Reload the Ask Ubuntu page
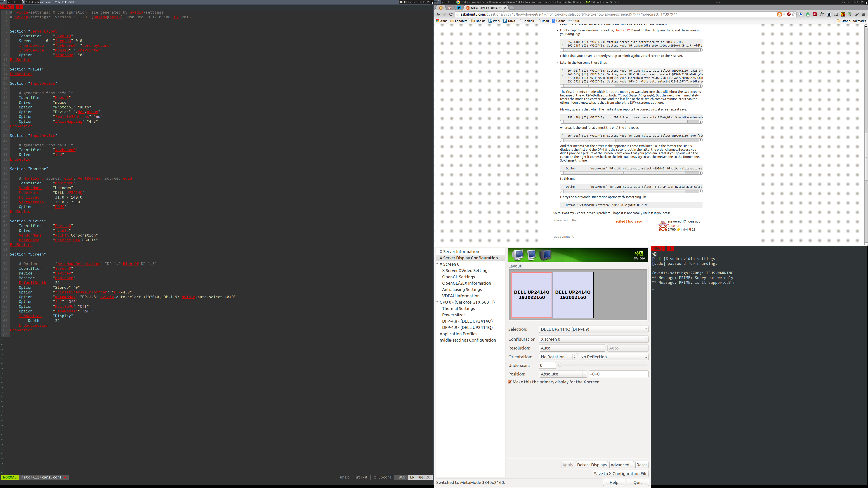This screenshot has height=488, width=868. 451,14
